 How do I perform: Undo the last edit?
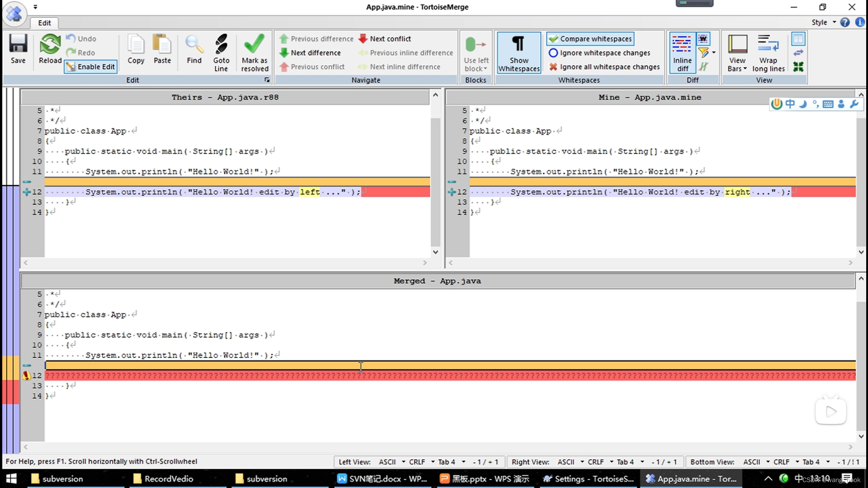click(81, 39)
